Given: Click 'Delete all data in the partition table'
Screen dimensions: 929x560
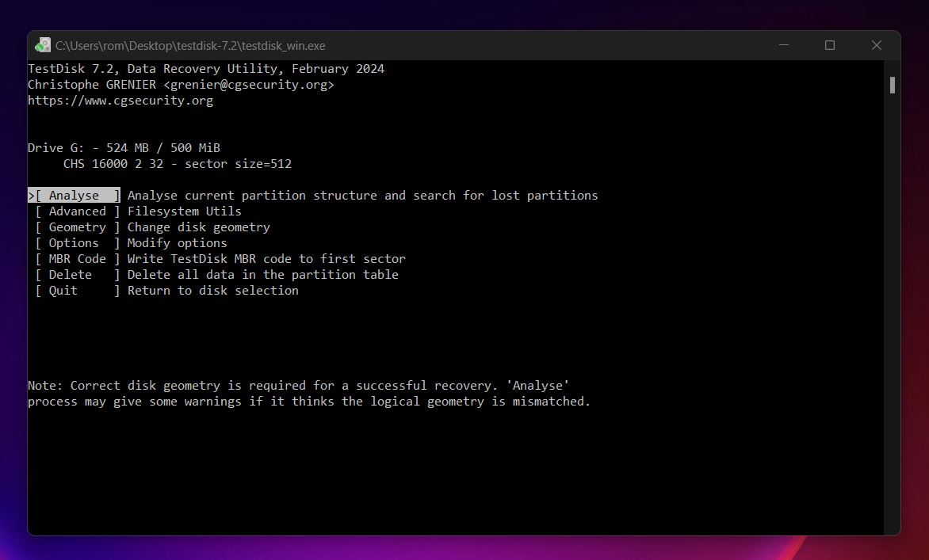Looking at the screenshot, I should 263,275.
